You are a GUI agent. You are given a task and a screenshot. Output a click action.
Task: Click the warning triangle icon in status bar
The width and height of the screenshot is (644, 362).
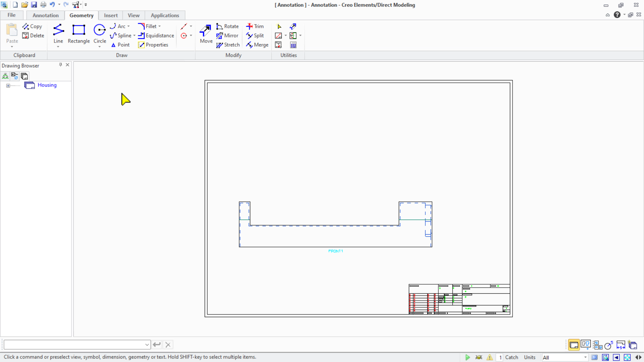[x=490, y=357]
